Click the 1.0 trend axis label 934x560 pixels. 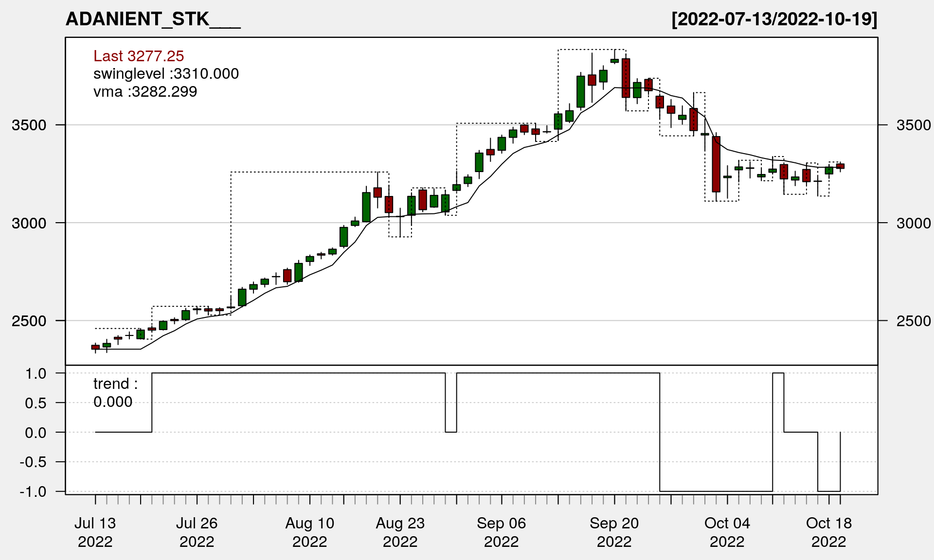[36, 373]
